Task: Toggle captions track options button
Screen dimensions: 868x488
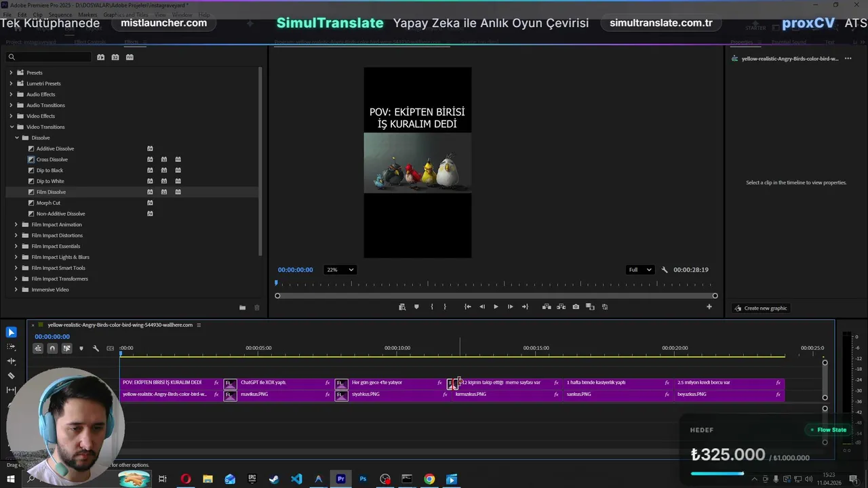Action: pos(111,348)
